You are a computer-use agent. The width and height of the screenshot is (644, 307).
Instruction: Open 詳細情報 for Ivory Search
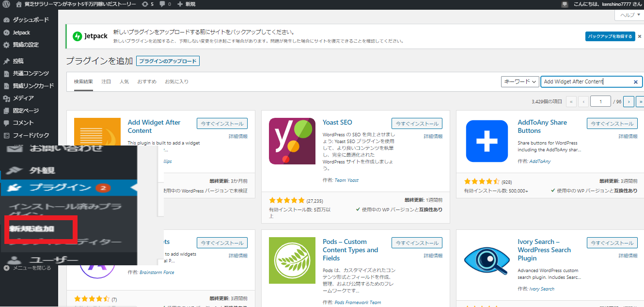point(628,256)
